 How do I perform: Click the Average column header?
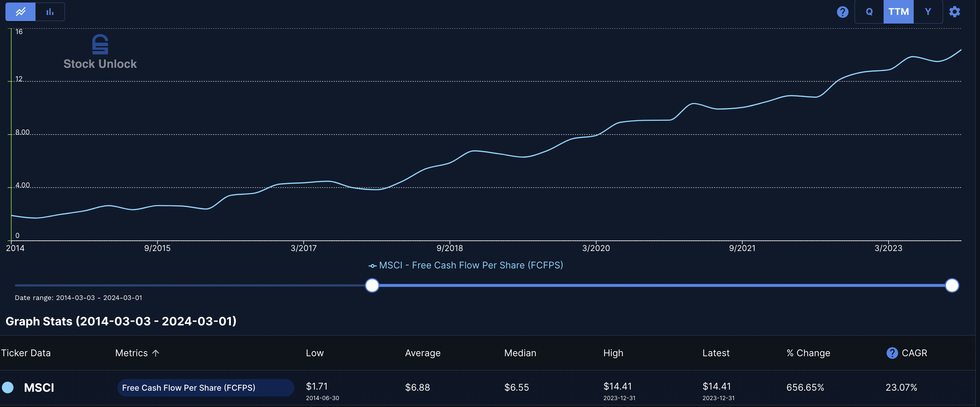click(422, 353)
